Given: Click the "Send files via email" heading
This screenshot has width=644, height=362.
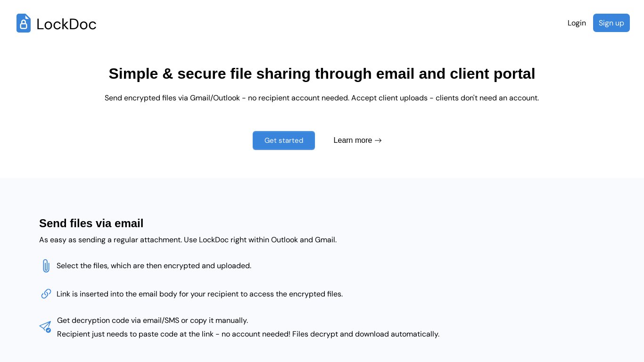Looking at the screenshot, I should (91, 223).
